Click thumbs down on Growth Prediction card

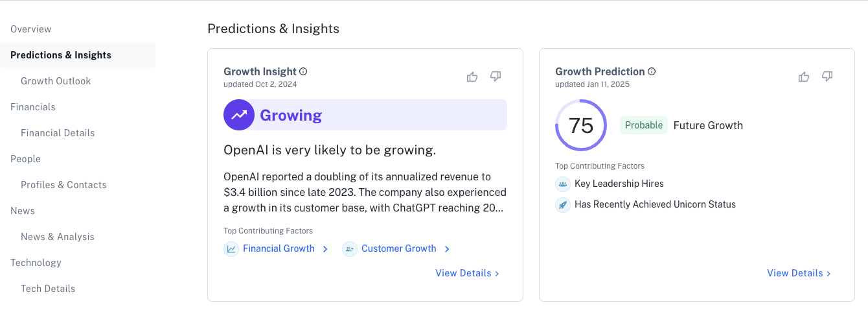(827, 77)
